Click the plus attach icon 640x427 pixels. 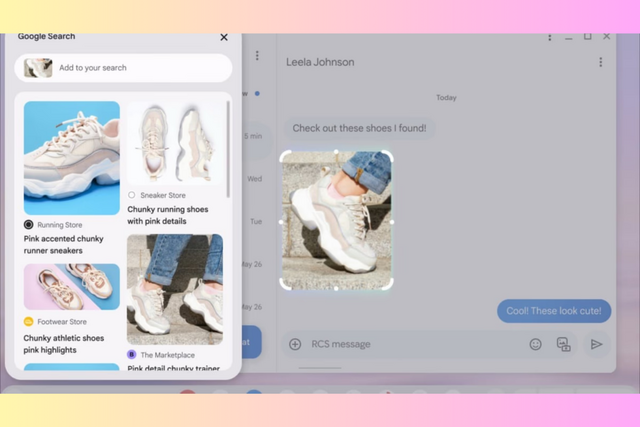[x=295, y=344]
